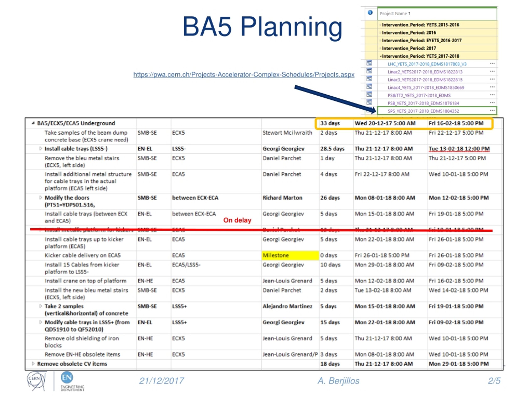The width and height of the screenshot is (532, 399).
Task: Open ellipsis menu for Linac4_YETS row
Action: coord(492,87)
